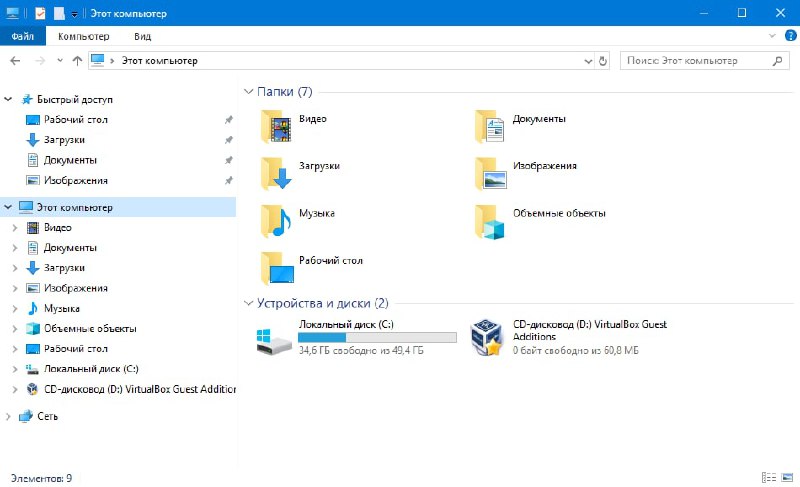Click text 34,6 ГБ свободно из 49,4 ГБ
Viewport: 800px width, 487px height.
coord(361,350)
